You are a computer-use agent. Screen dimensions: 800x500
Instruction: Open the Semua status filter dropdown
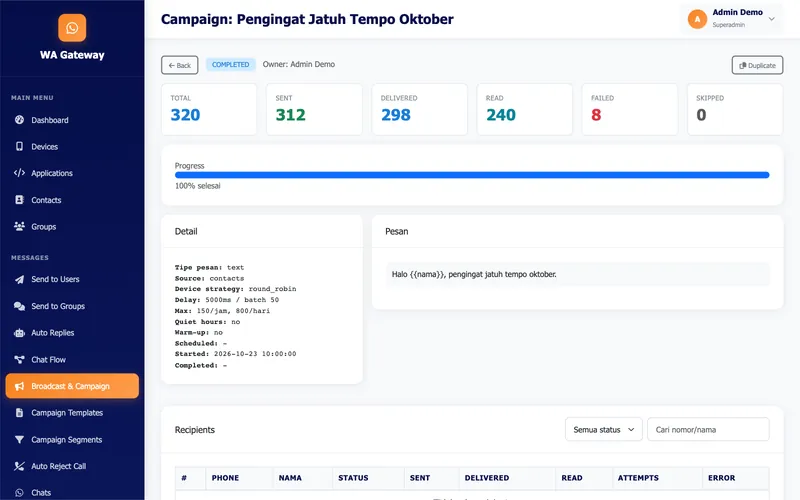[x=604, y=430]
